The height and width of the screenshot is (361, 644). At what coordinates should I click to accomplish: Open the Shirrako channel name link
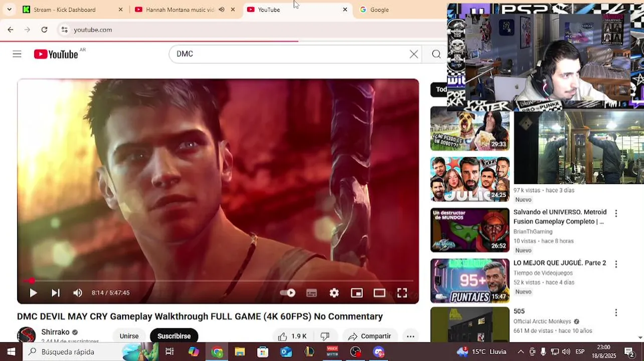coord(55,332)
